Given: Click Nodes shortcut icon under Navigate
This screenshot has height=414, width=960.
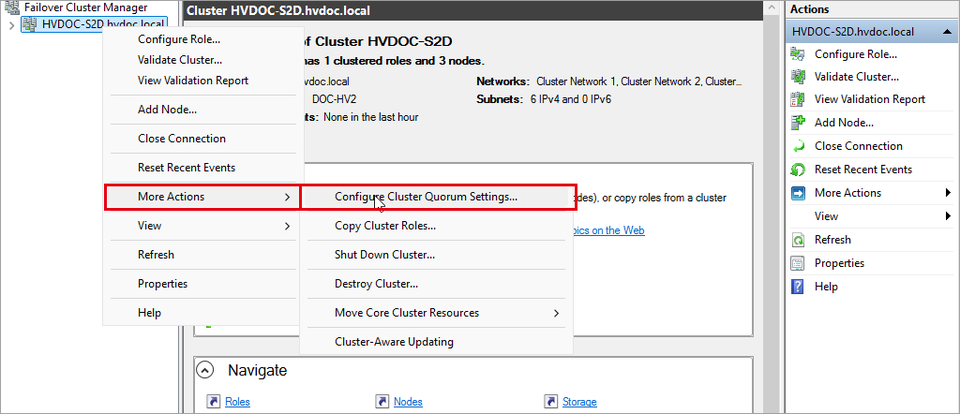Looking at the screenshot, I should (383, 402).
